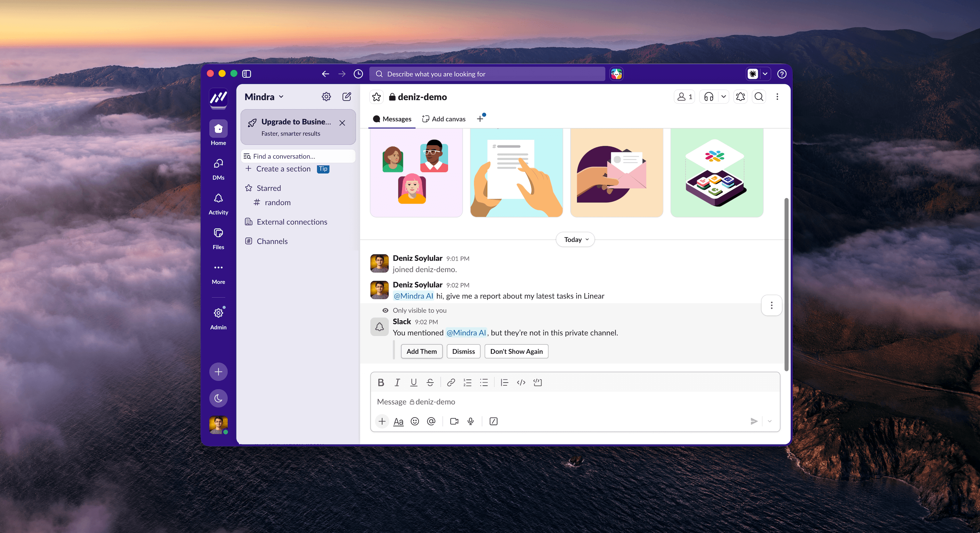Open channel more options in header
This screenshot has width=980, height=533.
coord(777,97)
